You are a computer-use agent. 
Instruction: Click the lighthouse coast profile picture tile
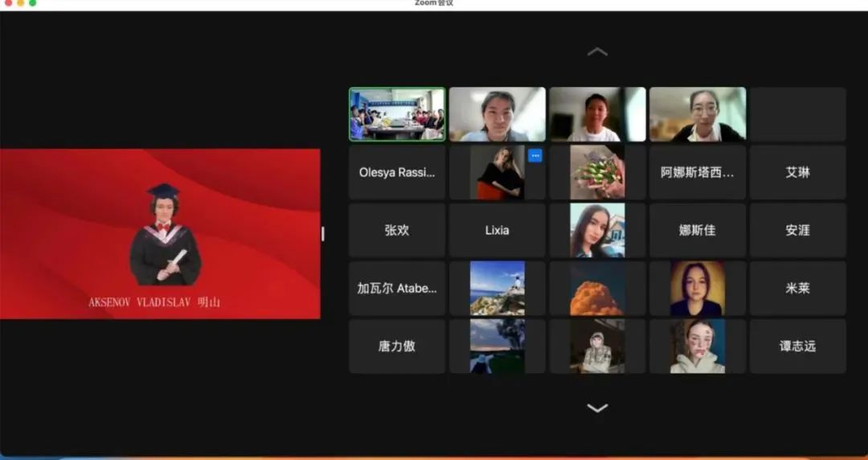497,288
